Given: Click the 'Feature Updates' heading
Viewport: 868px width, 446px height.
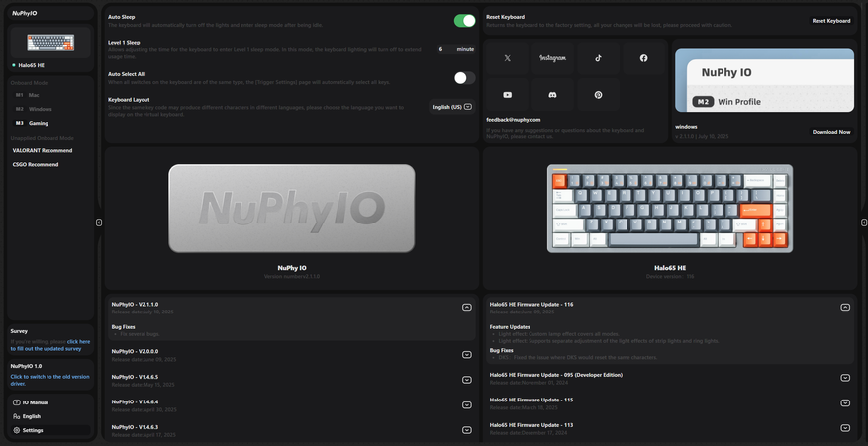Looking at the screenshot, I should pyautogui.click(x=510, y=327).
